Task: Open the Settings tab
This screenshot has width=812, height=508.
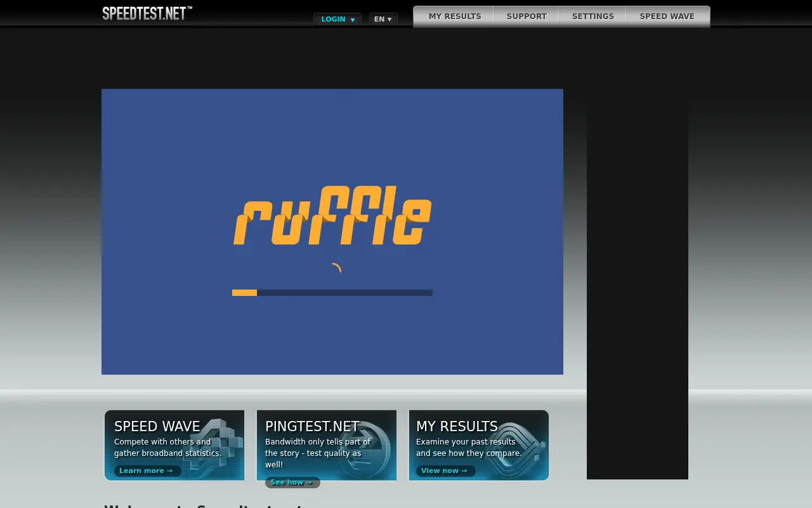Action: pos(593,17)
